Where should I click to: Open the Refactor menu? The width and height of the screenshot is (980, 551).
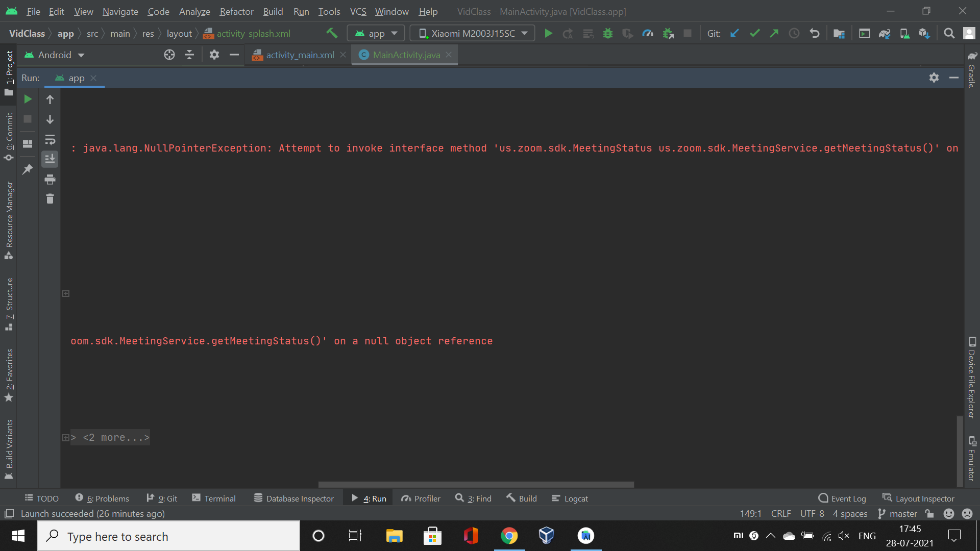click(x=236, y=11)
